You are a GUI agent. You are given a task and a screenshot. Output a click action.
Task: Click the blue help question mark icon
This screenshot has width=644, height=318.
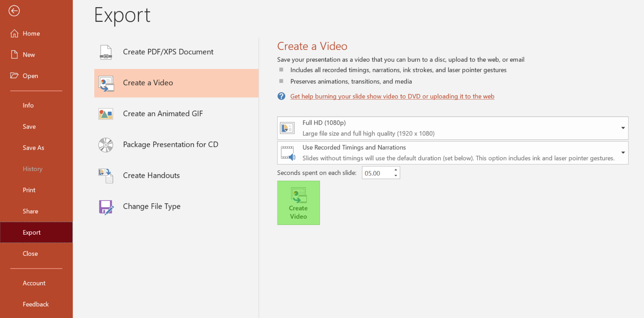coord(281,96)
